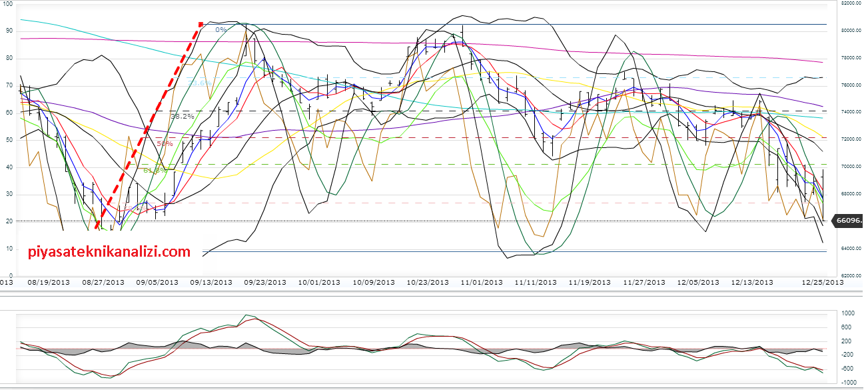Select the 23.6% Fibonacci level label

tap(199, 83)
